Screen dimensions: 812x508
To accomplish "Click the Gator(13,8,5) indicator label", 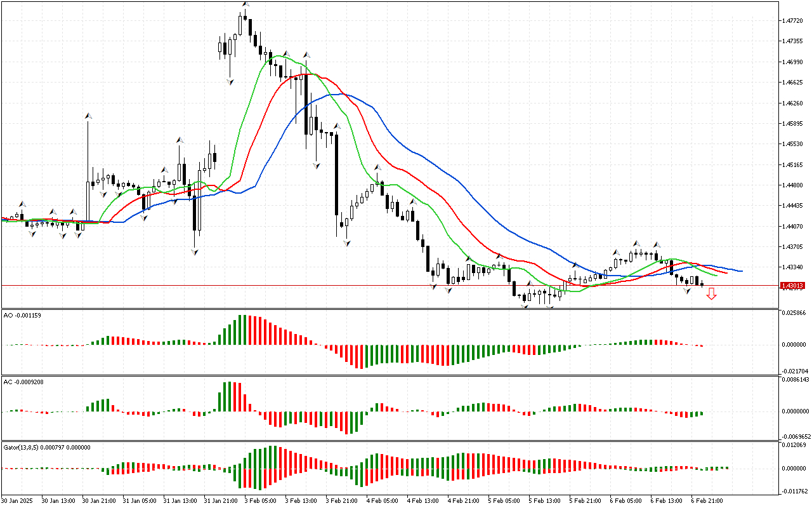I will (x=47, y=447).
